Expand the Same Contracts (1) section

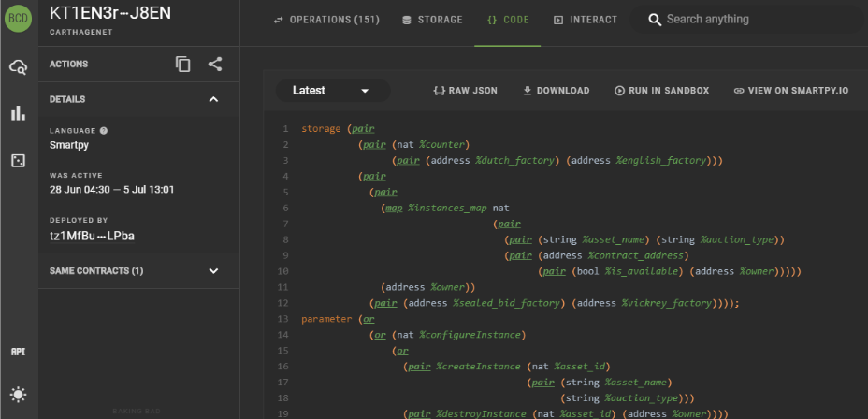213,271
